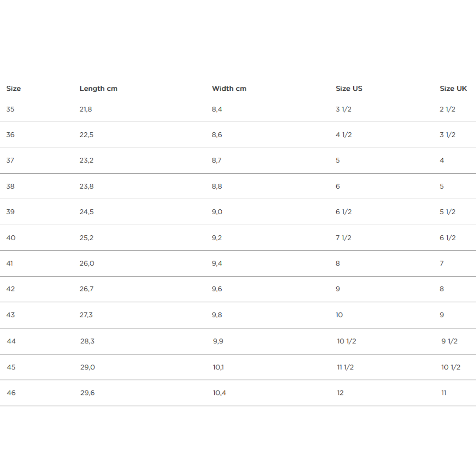Select size 35 in the table
Viewport: 476px width, 476px height.
tap(10, 109)
